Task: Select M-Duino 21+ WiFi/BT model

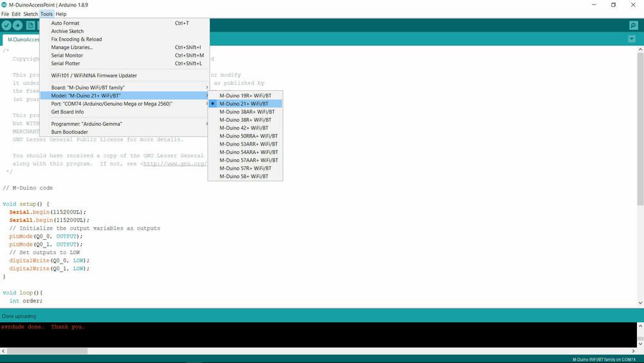Action: tap(245, 104)
